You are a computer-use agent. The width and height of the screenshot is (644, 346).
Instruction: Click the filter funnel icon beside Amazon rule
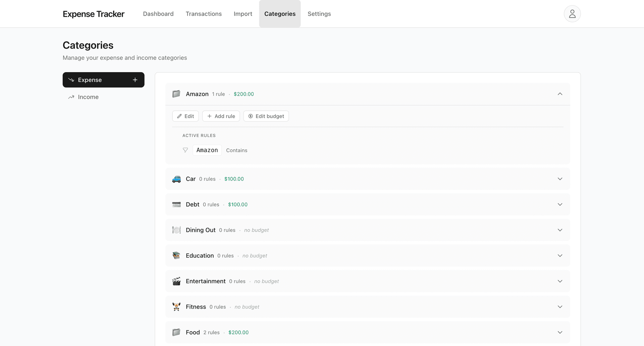[185, 150]
